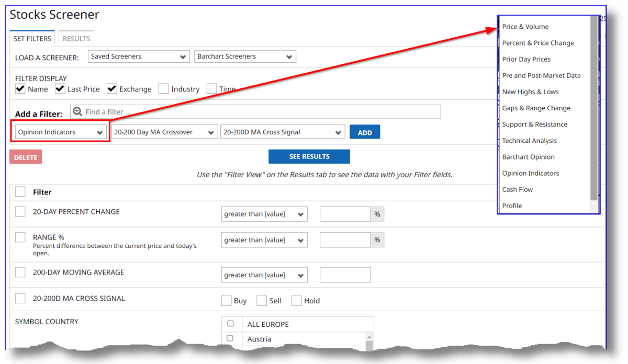
Task: Open the greater than comparison dropdown for 20-DAY PERCENT CHANGE
Action: pos(264,213)
